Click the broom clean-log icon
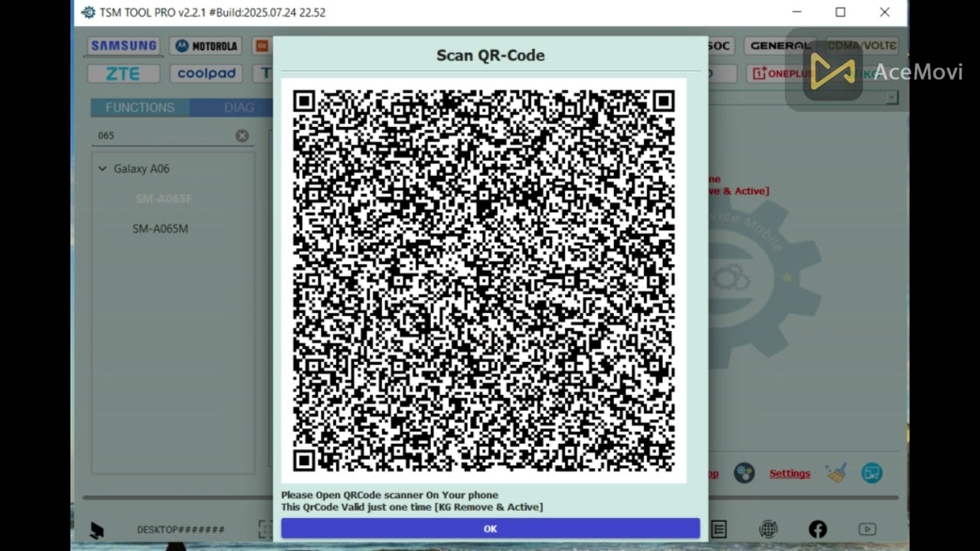Viewport: 980px width, 551px height. point(836,473)
